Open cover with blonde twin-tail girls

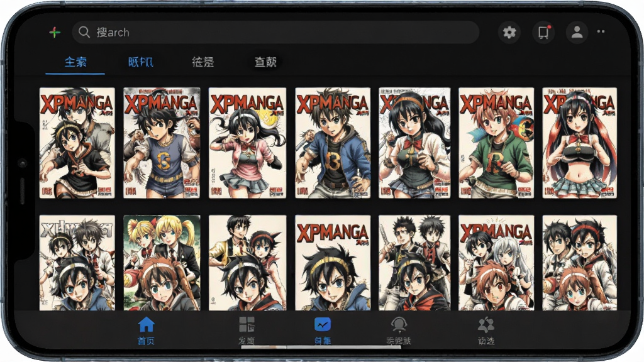(162, 263)
